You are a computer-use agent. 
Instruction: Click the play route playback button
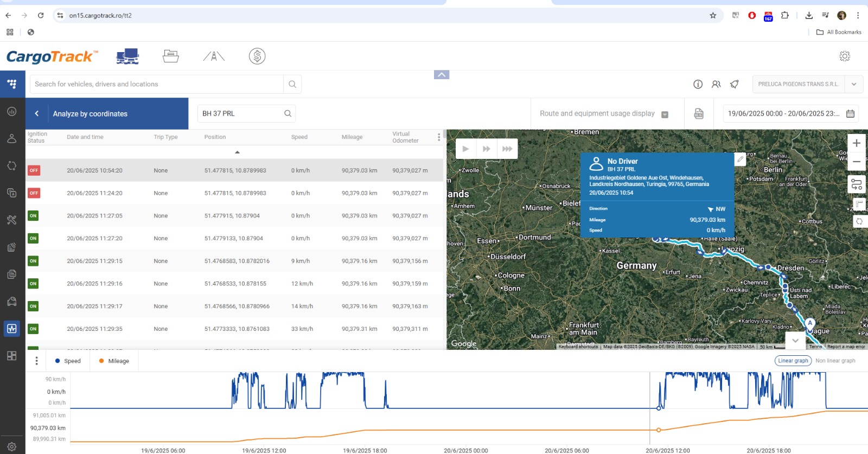(465, 149)
